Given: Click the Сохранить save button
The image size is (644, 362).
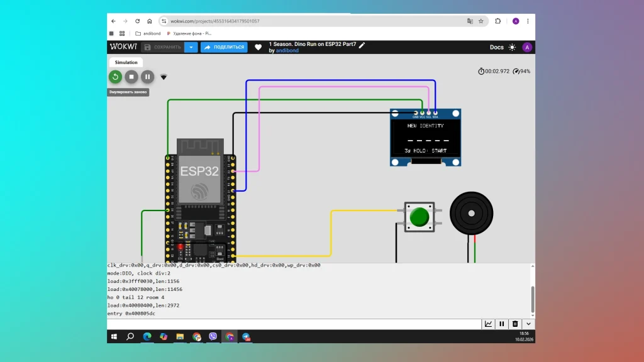Looking at the screenshot, I should (x=163, y=47).
